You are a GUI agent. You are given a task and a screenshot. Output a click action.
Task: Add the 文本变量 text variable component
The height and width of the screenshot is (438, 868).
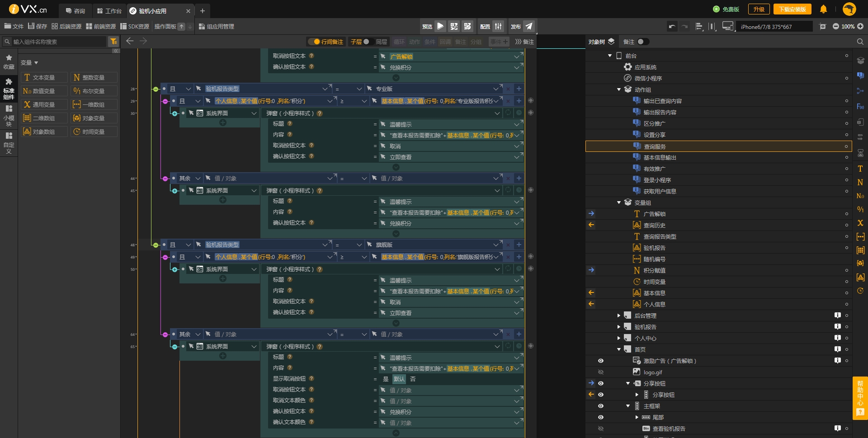44,77
